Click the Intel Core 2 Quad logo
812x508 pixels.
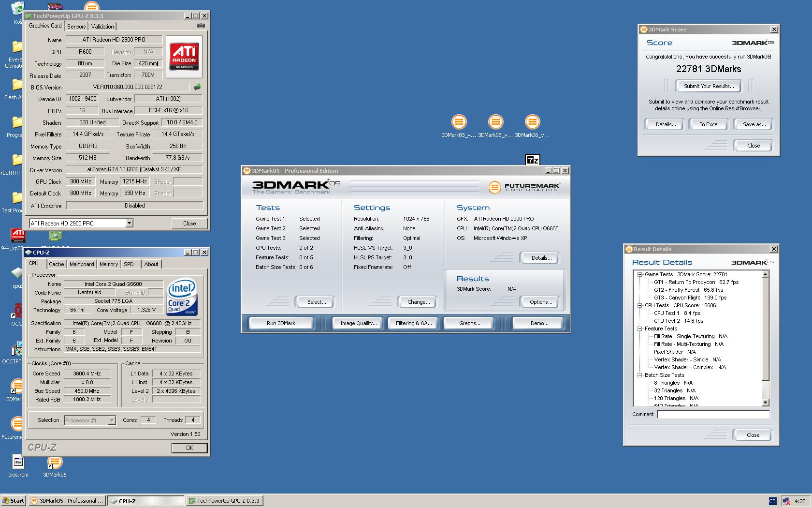tap(182, 297)
